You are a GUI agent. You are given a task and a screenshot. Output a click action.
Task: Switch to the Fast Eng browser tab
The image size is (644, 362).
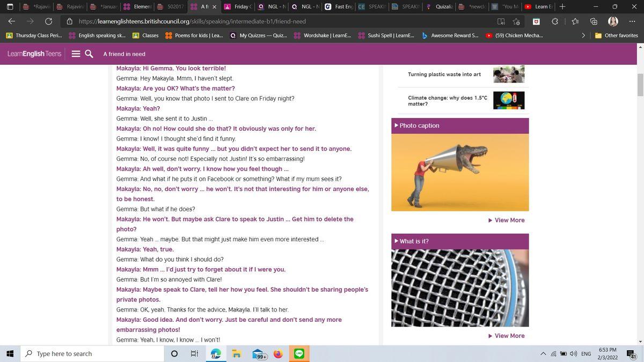click(x=341, y=7)
